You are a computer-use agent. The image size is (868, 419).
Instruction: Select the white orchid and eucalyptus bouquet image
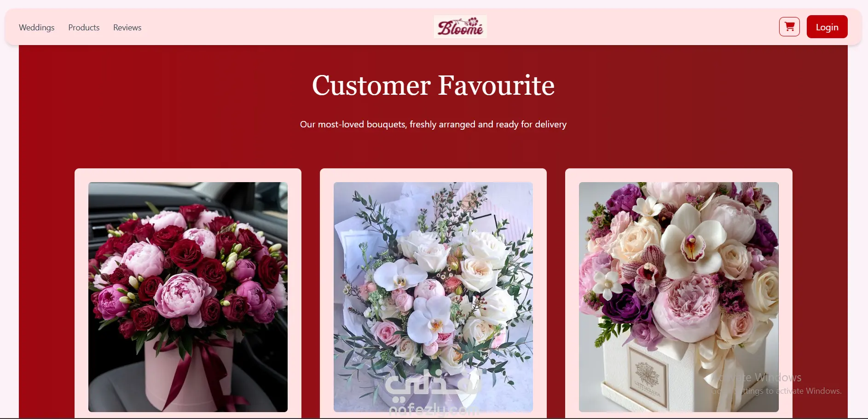(x=433, y=297)
